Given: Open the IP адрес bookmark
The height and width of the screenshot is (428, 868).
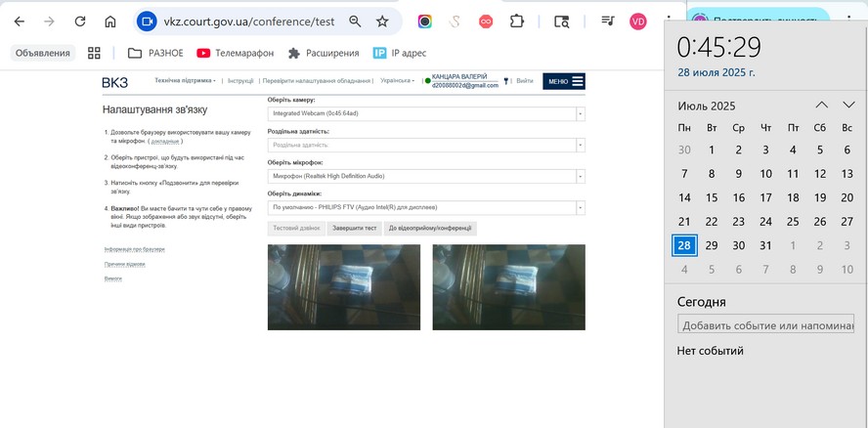Looking at the screenshot, I should pyautogui.click(x=400, y=53).
